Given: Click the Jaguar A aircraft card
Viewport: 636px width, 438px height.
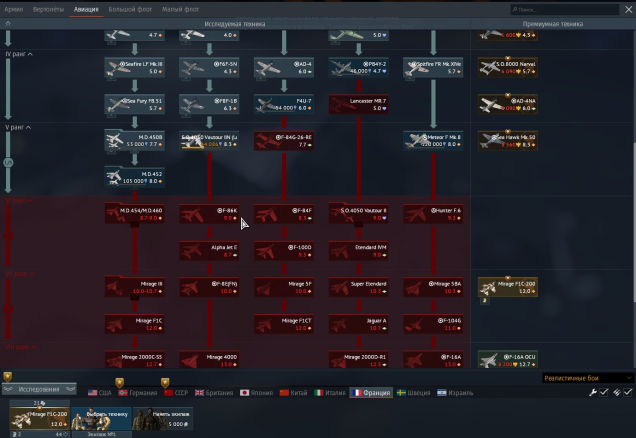Looking at the screenshot, I should tap(359, 323).
